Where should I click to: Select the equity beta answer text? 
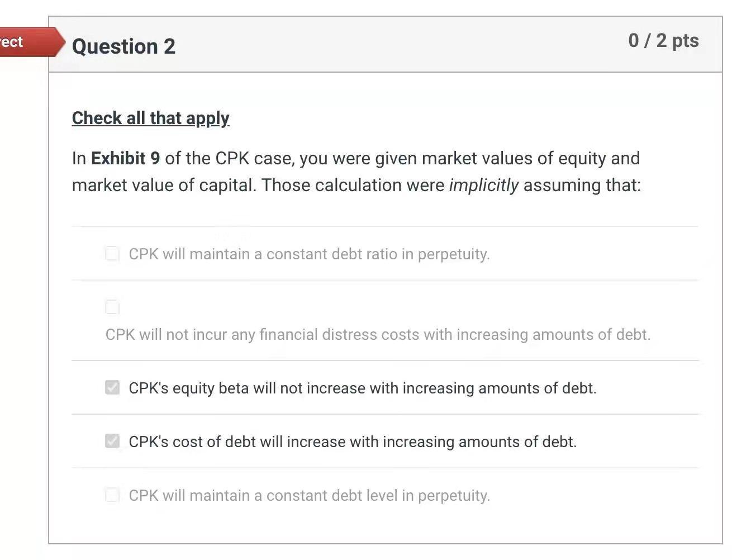(x=362, y=387)
